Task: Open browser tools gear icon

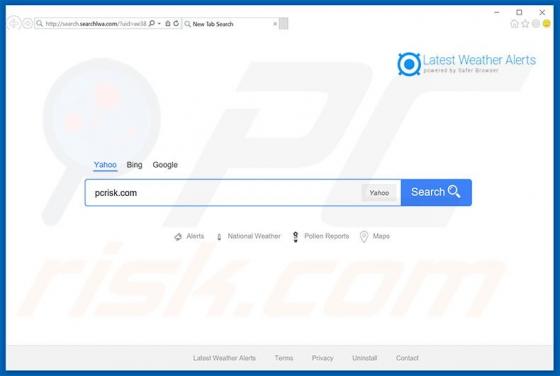Action: tap(536, 24)
